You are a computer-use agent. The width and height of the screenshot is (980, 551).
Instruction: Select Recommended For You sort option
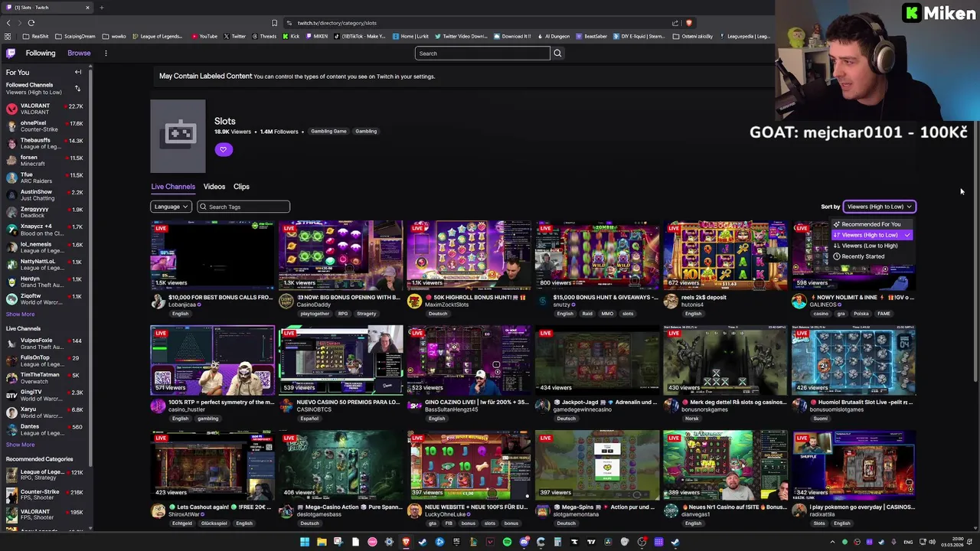(871, 224)
